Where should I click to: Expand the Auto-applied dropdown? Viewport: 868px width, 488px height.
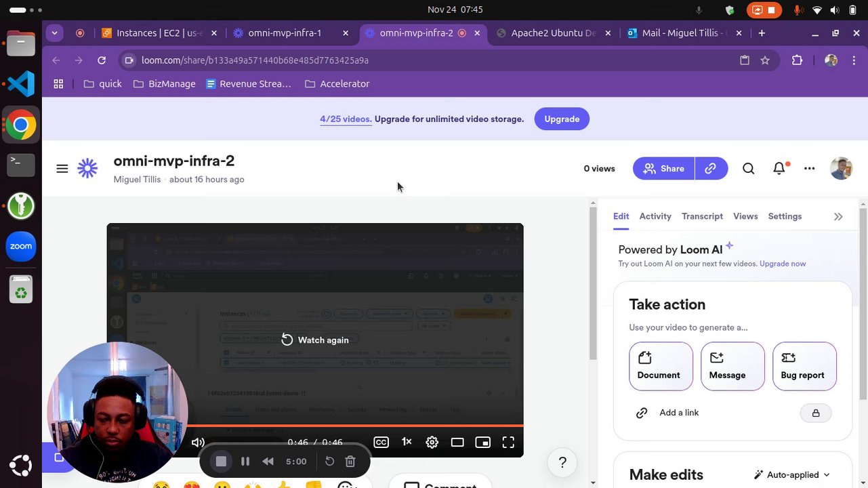792,475
